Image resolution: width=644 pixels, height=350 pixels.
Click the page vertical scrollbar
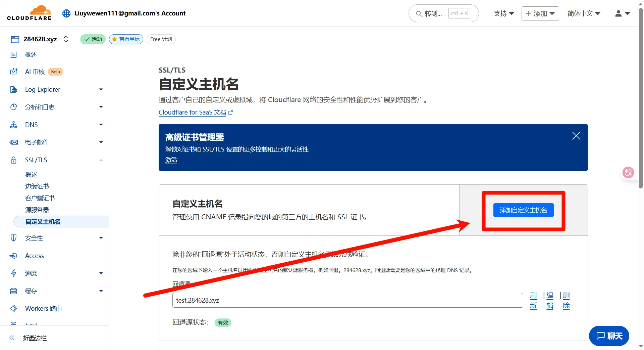pos(641,101)
